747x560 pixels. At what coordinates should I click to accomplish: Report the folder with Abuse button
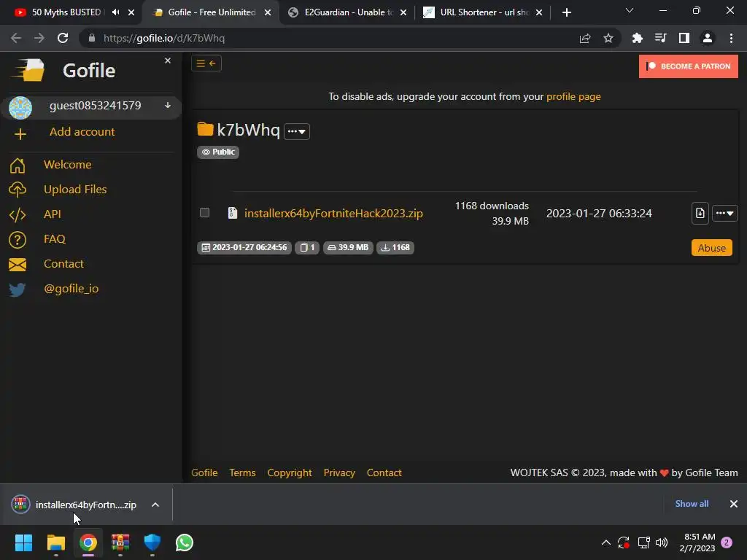pyautogui.click(x=712, y=248)
